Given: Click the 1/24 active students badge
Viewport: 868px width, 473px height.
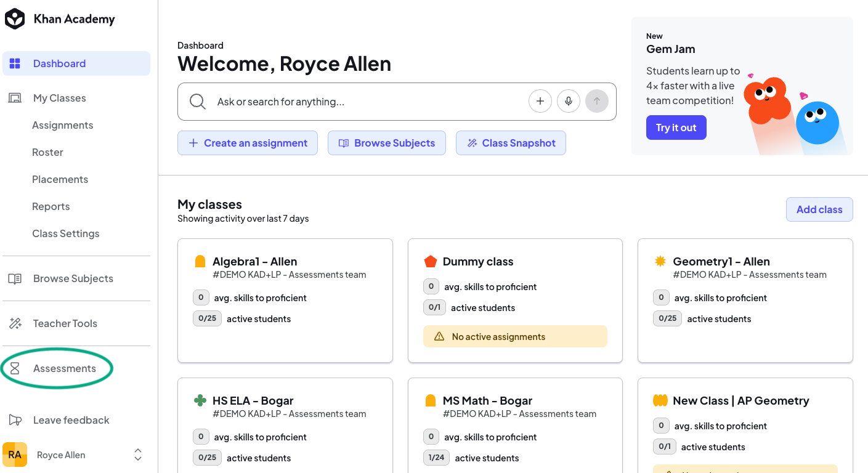Looking at the screenshot, I should (437, 458).
